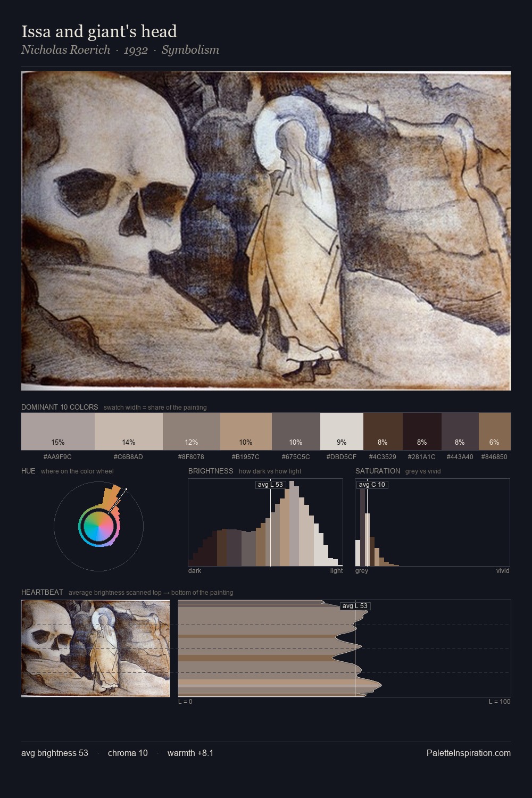532x798 pixels.
Task: Click the artist name Nicholas Roerich
Action: click(x=65, y=49)
